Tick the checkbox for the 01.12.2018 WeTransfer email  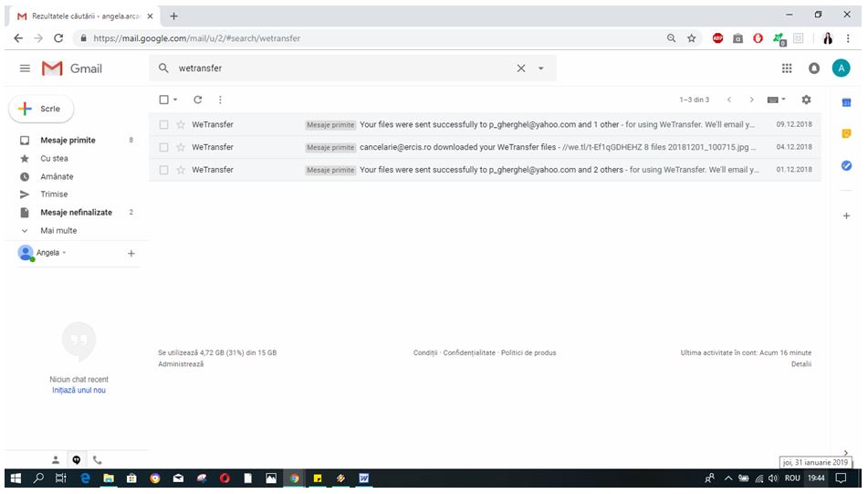pos(164,170)
